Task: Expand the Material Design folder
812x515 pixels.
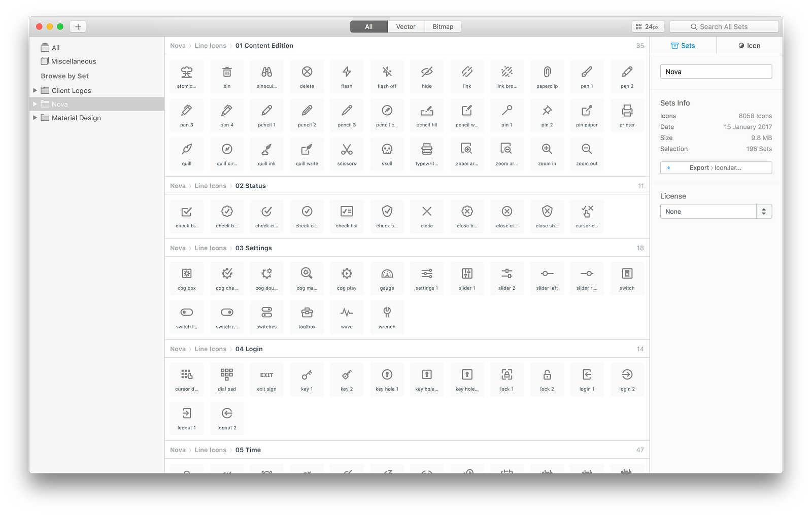Action: click(35, 118)
